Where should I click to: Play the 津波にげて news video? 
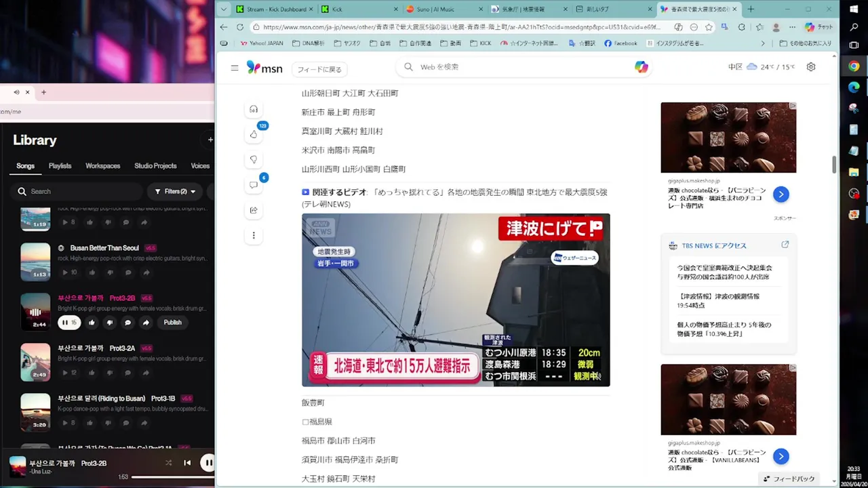[456, 300]
